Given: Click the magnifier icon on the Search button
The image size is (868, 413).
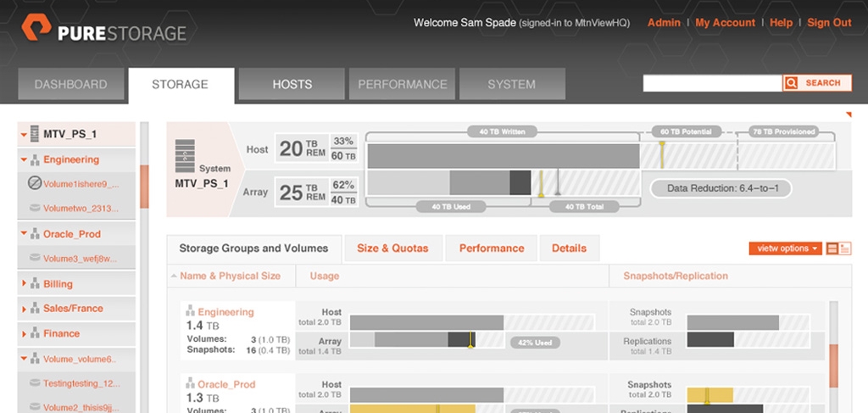Looking at the screenshot, I should click(x=792, y=83).
